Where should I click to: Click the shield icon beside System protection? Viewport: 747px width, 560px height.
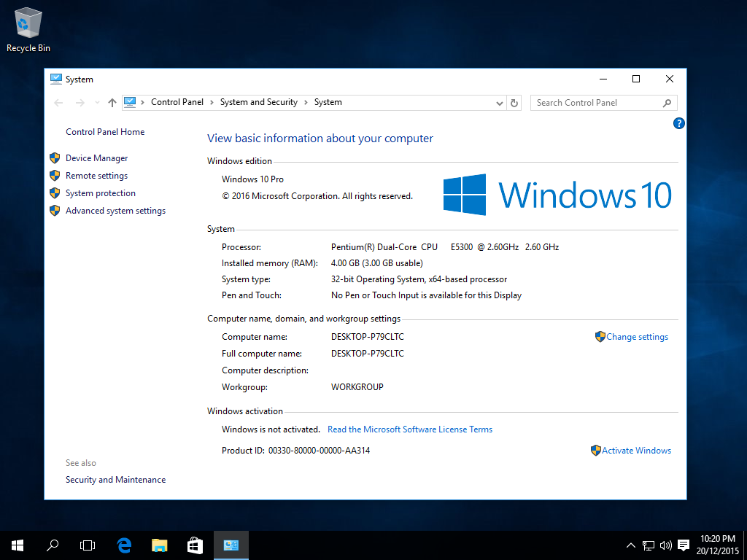55,192
